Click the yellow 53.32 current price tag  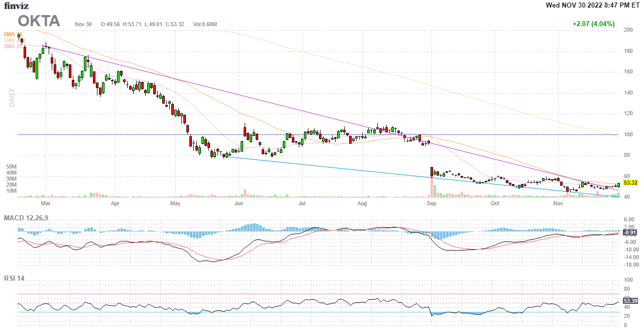click(630, 183)
